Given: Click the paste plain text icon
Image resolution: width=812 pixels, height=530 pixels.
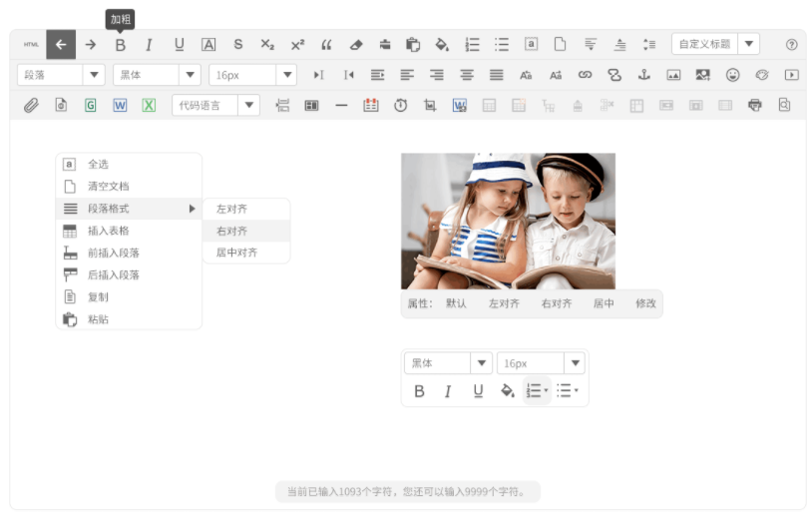Looking at the screenshot, I should 413,45.
